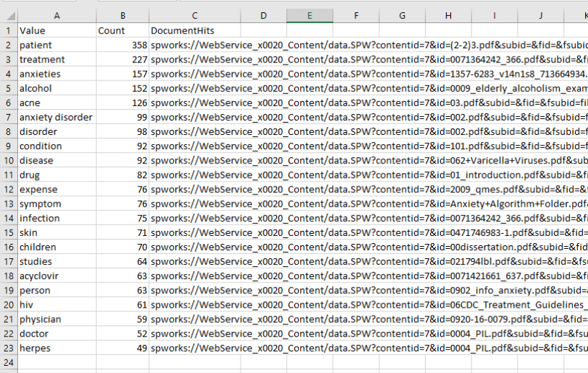Select the 'children' cell
Image resolution: width=588 pixels, height=373 pixels.
pyautogui.click(x=57, y=247)
